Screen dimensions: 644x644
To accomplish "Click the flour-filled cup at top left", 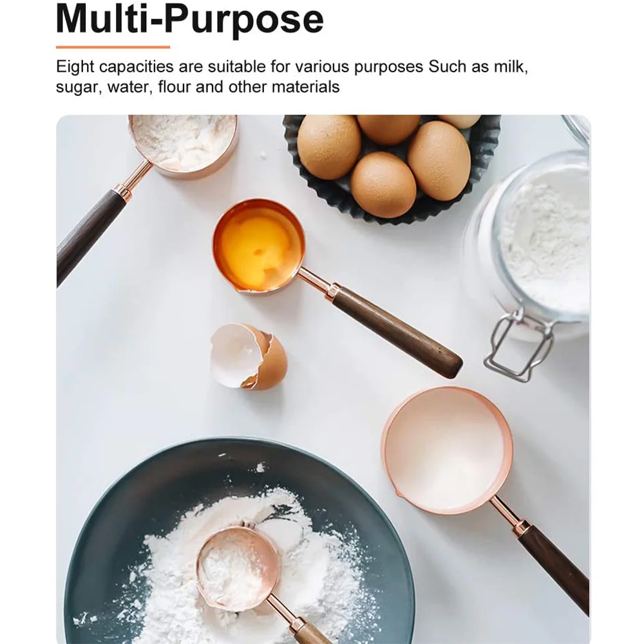I will click(184, 144).
